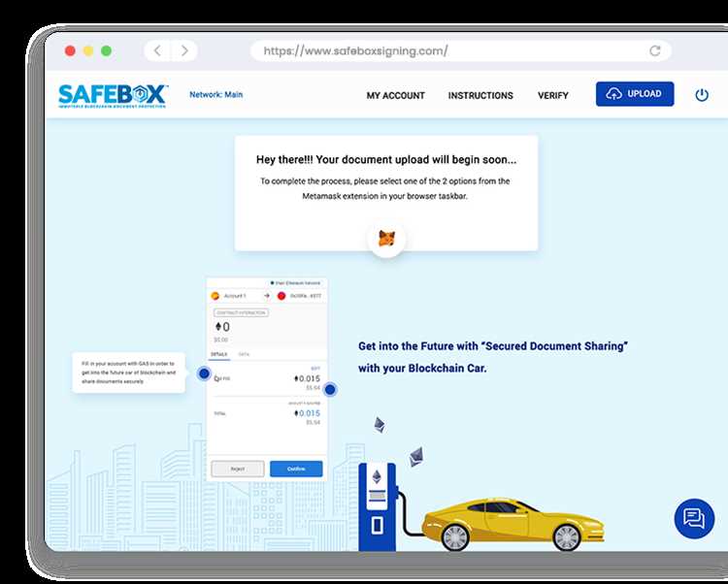Open MY ACCOUNT menu item
728x584 pixels.
click(x=396, y=96)
